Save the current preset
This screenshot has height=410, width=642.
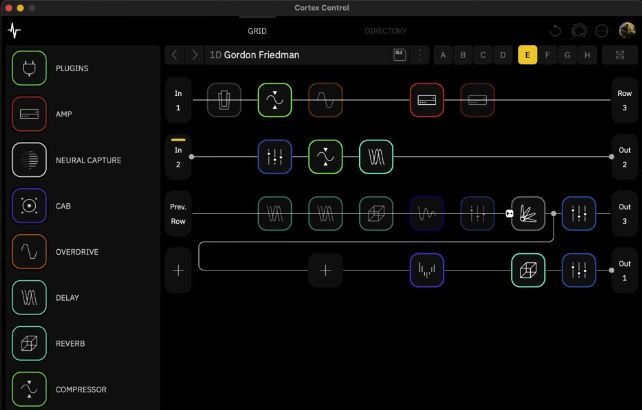click(x=400, y=55)
